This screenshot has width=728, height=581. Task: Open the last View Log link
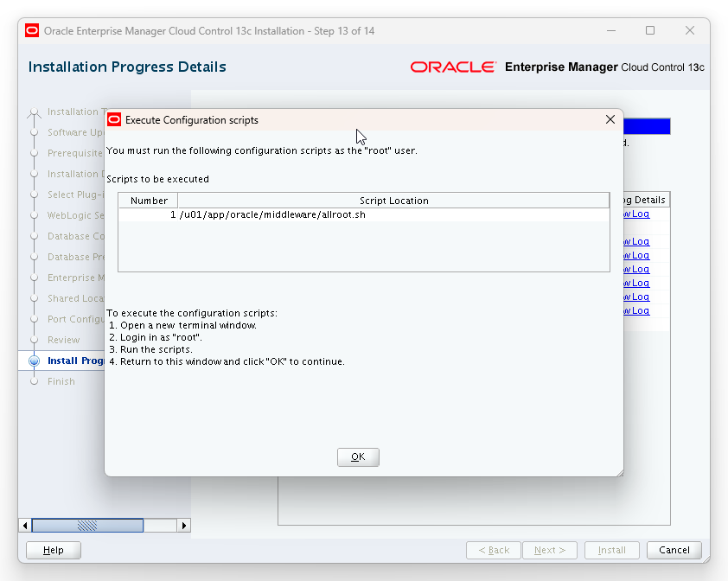[636, 310]
